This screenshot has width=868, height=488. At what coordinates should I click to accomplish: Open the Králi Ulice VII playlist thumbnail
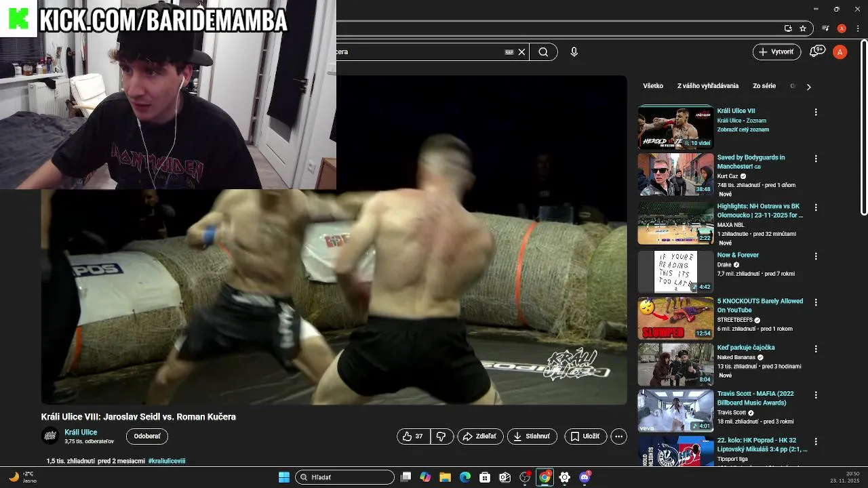click(675, 127)
